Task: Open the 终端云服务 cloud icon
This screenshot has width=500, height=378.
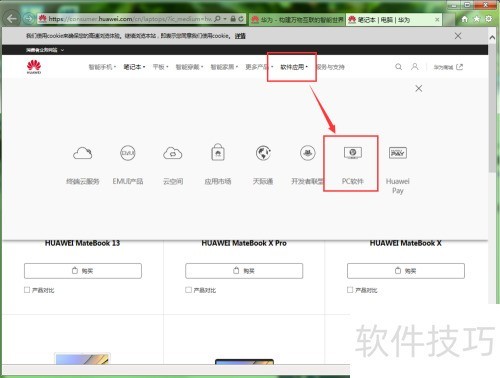Action: point(83,153)
